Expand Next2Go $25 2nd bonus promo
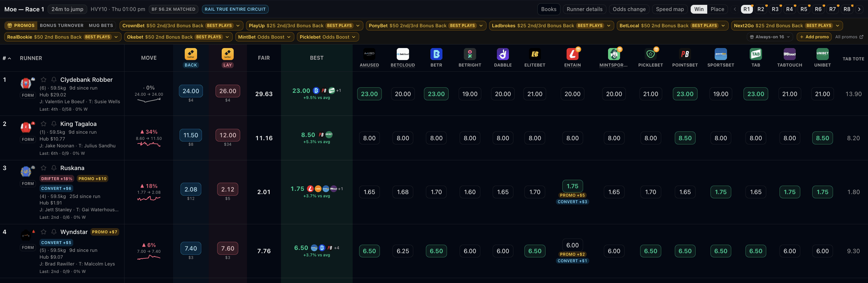The width and height of the screenshot is (868, 283). (x=787, y=26)
